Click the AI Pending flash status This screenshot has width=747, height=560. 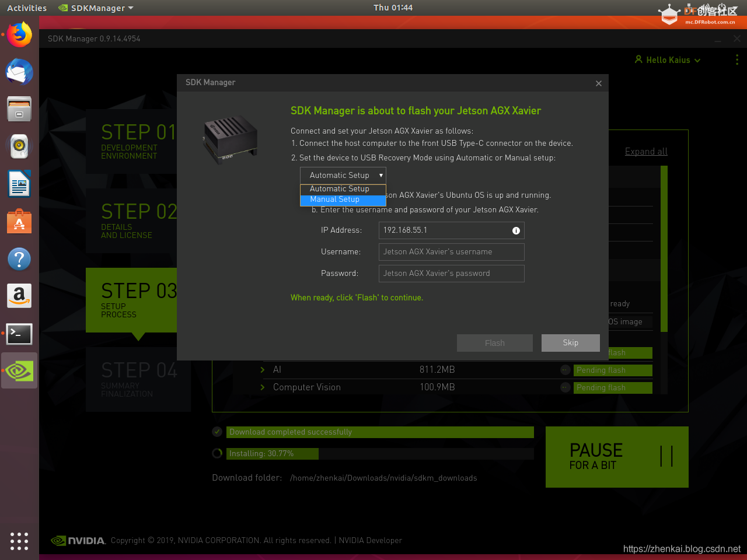(613, 370)
